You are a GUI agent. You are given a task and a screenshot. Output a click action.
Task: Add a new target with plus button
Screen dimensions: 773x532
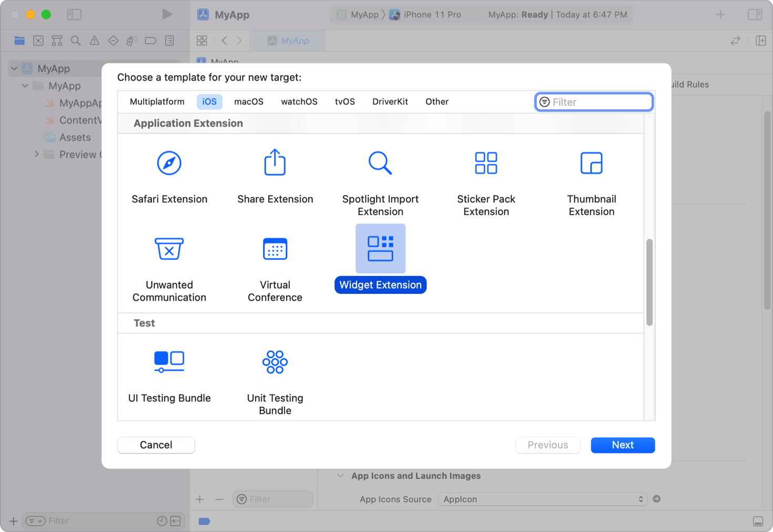(x=200, y=499)
